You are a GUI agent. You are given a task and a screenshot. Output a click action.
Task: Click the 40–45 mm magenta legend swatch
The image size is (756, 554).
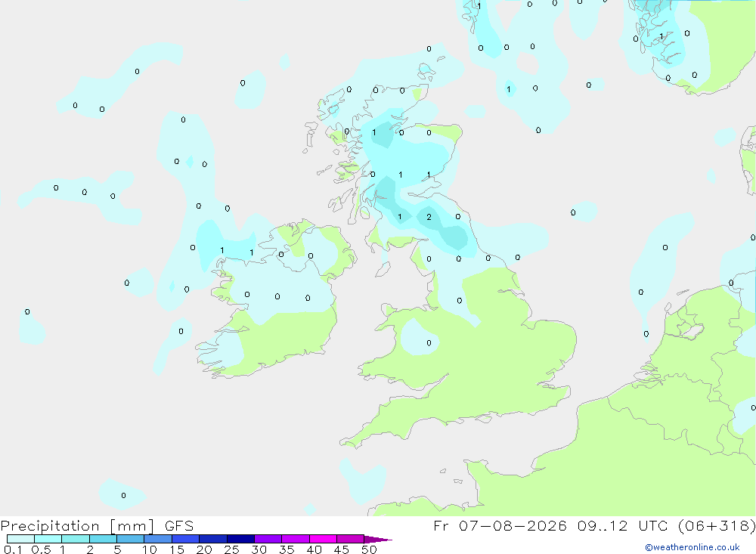click(x=323, y=539)
